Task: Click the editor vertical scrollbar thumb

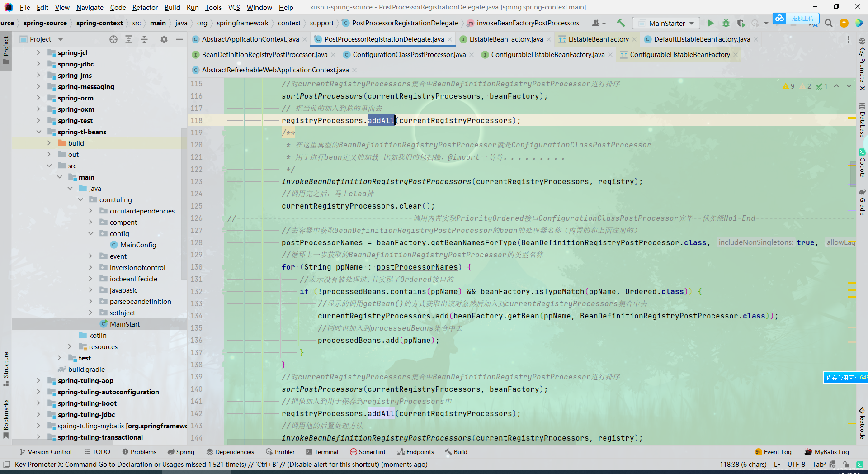Action: (x=853, y=174)
